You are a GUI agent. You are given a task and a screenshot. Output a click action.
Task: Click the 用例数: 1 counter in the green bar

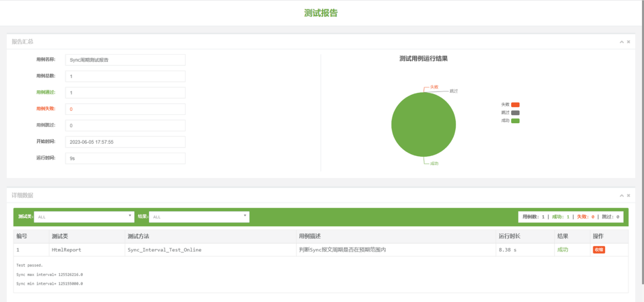click(534, 217)
